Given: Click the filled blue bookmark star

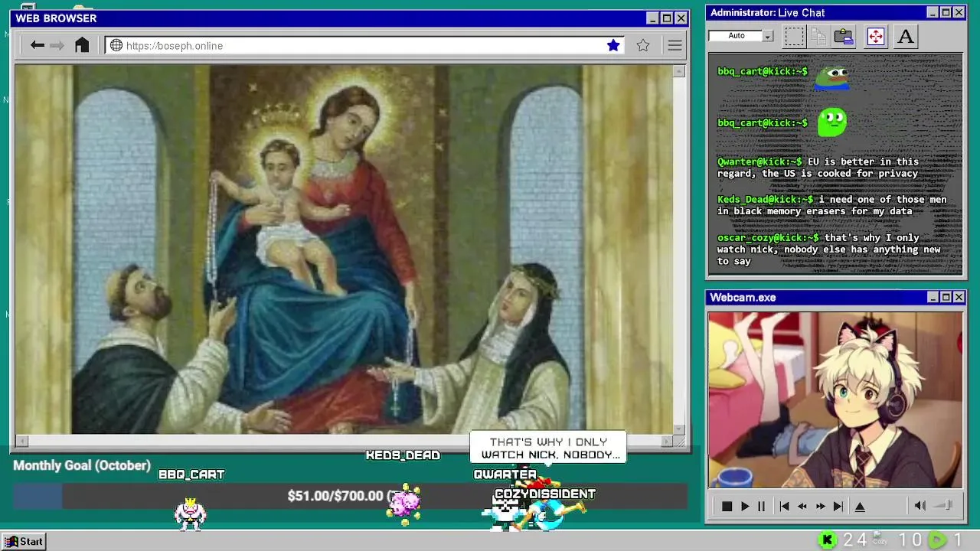Looking at the screenshot, I should [613, 45].
